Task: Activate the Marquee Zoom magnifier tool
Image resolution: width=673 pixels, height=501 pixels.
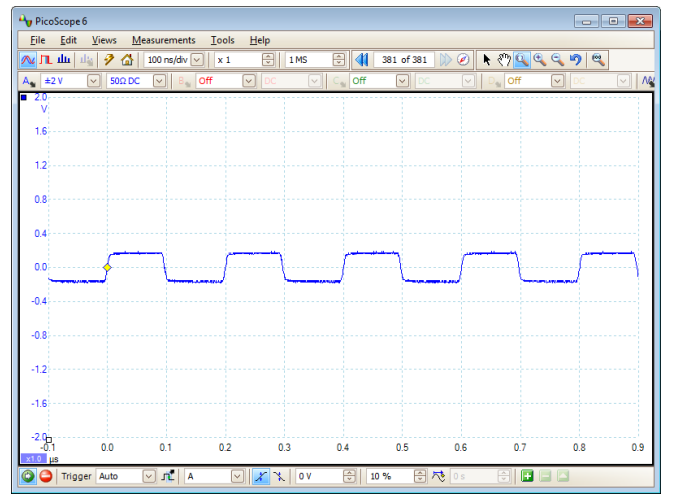Action: coord(521,60)
